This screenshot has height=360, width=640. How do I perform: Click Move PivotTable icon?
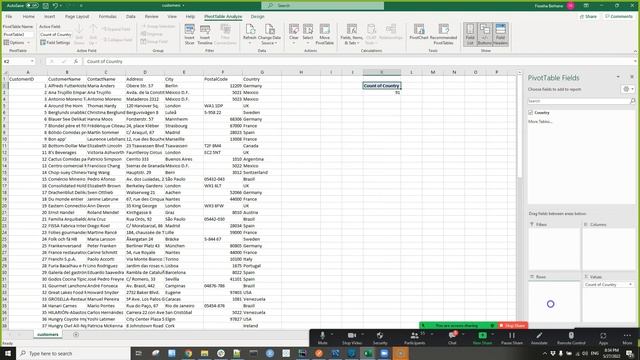[324, 34]
